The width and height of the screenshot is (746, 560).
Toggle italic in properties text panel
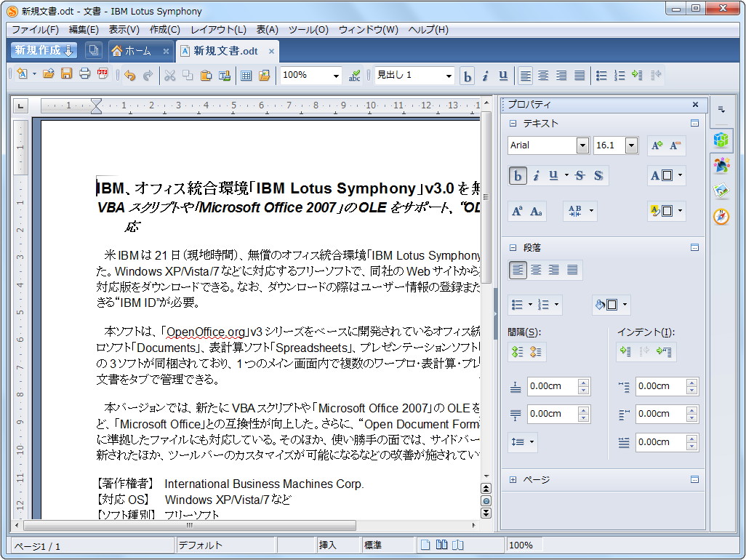tap(536, 176)
